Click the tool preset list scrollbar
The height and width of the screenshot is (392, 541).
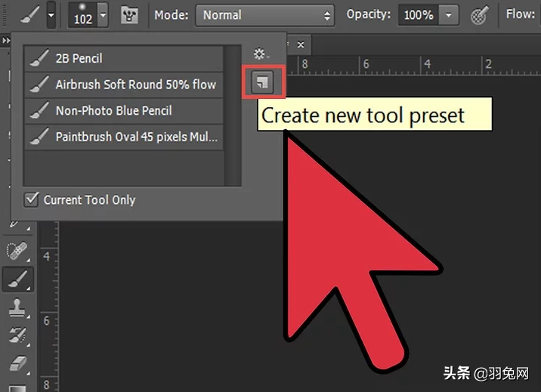233,116
